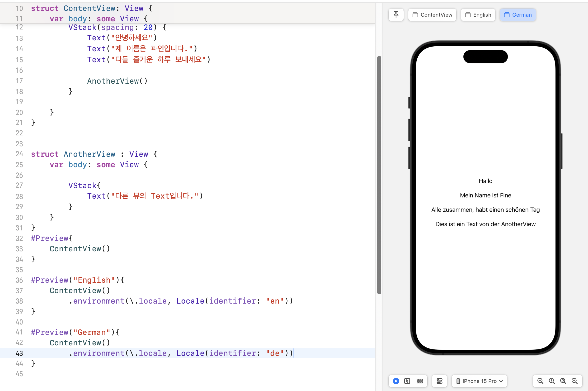Image resolution: width=588 pixels, height=391 pixels.
Task: Zoom in the preview canvas
Action: pos(574,381)
